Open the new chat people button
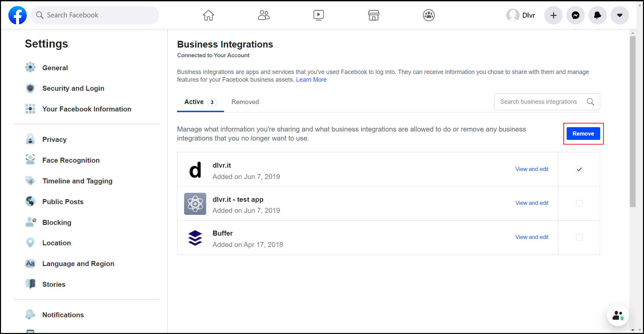644x334 pixels. tap(618, 315)
